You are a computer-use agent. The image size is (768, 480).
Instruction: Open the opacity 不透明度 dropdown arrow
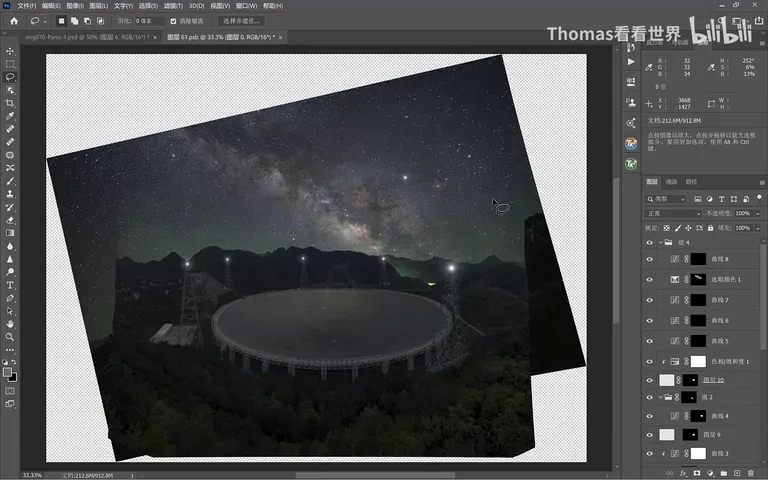click(758, 214)
